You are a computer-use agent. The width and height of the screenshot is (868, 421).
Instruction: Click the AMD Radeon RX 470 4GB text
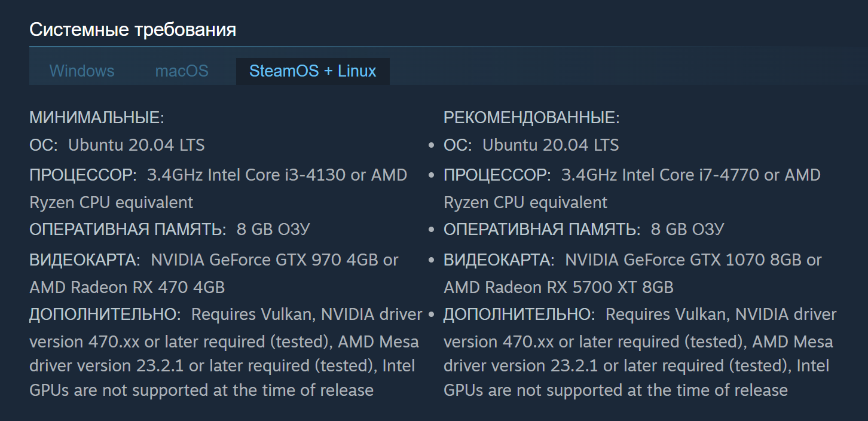click(x=127, y=288)
